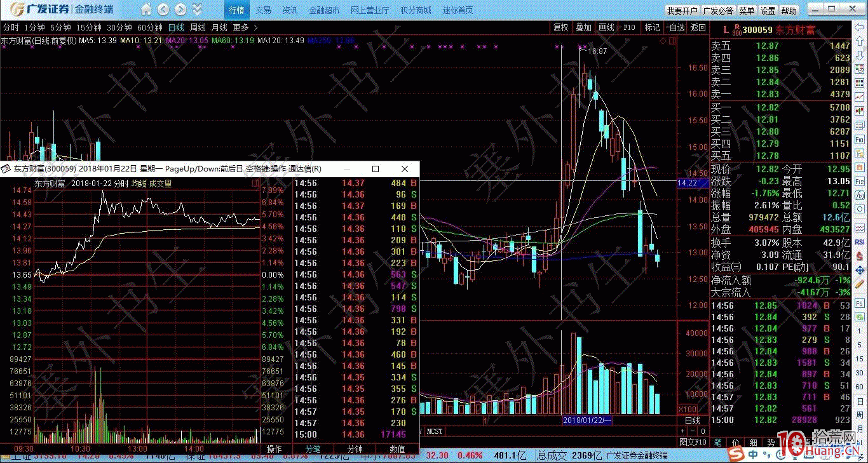Navigate back with the left arrow icon
This screenshot has height=463, width=868.
[163, 10]
